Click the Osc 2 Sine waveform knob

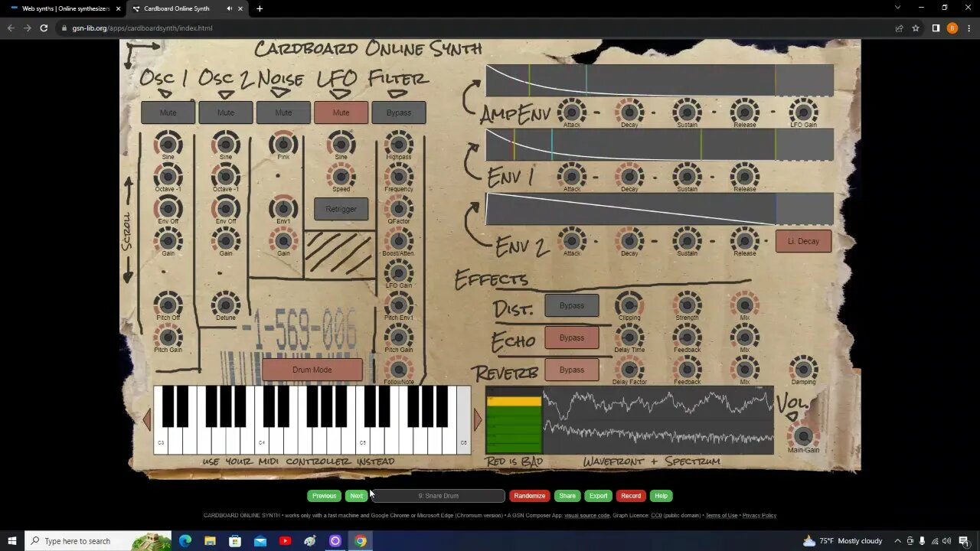coord(225,143)
